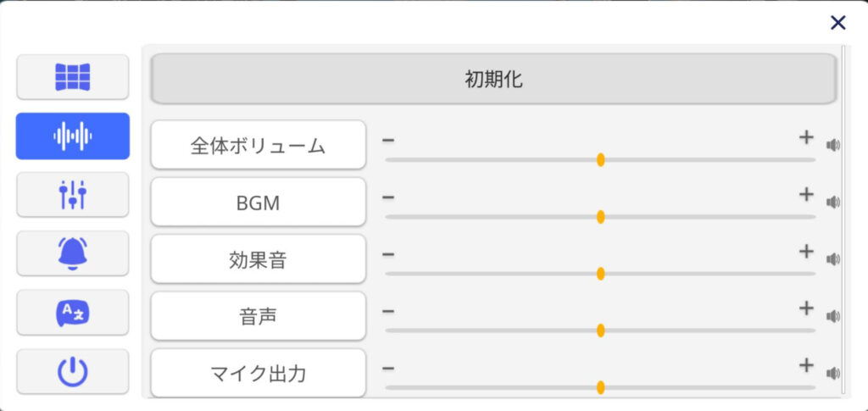Click the マイク出力 slider handle
The image size is (868, 411).
tap(601, 387)
